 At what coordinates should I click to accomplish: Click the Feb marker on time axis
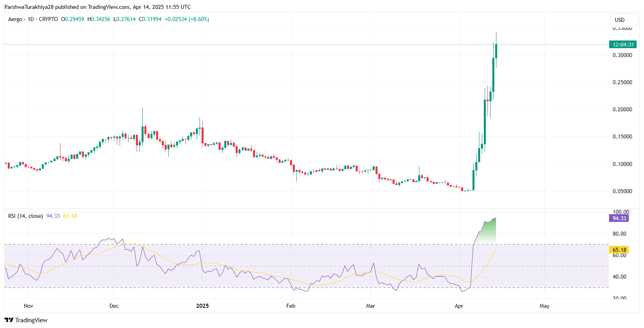click(x=290, y=306)
